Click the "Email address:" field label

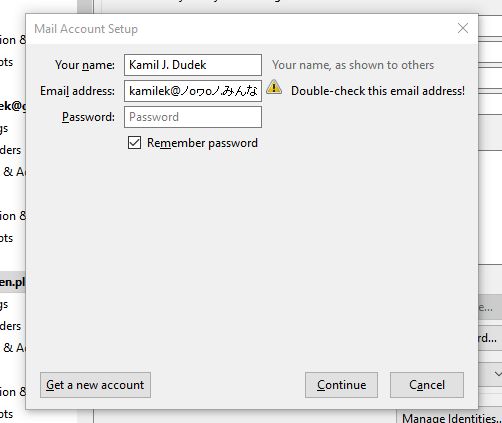[x=77, y=91]
